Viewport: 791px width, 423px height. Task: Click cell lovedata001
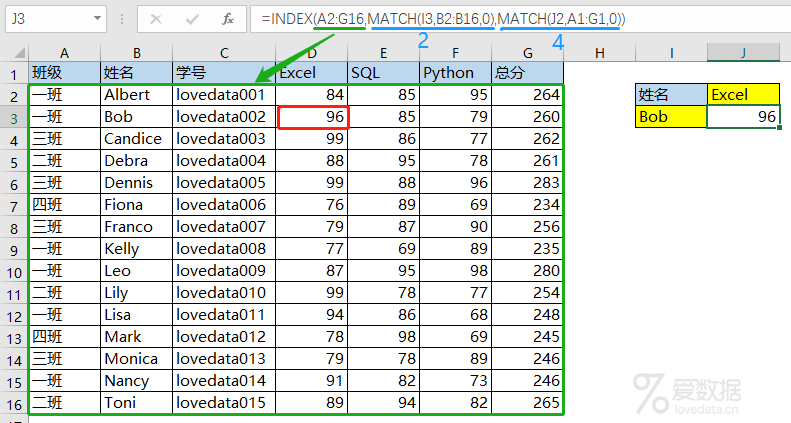224,95
